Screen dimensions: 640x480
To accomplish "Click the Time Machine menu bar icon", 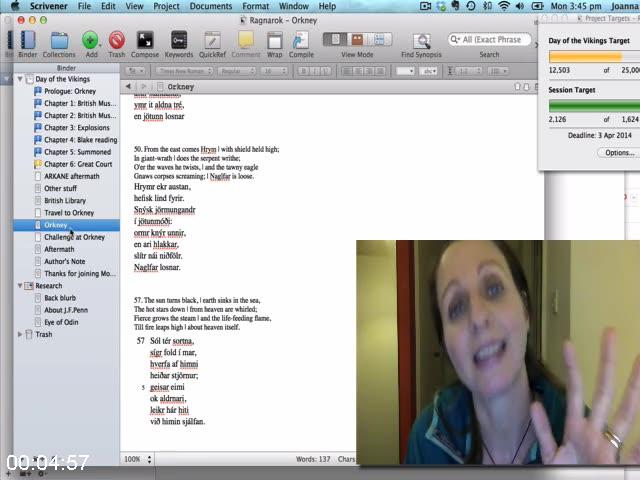I will click(x=471, y=6).
